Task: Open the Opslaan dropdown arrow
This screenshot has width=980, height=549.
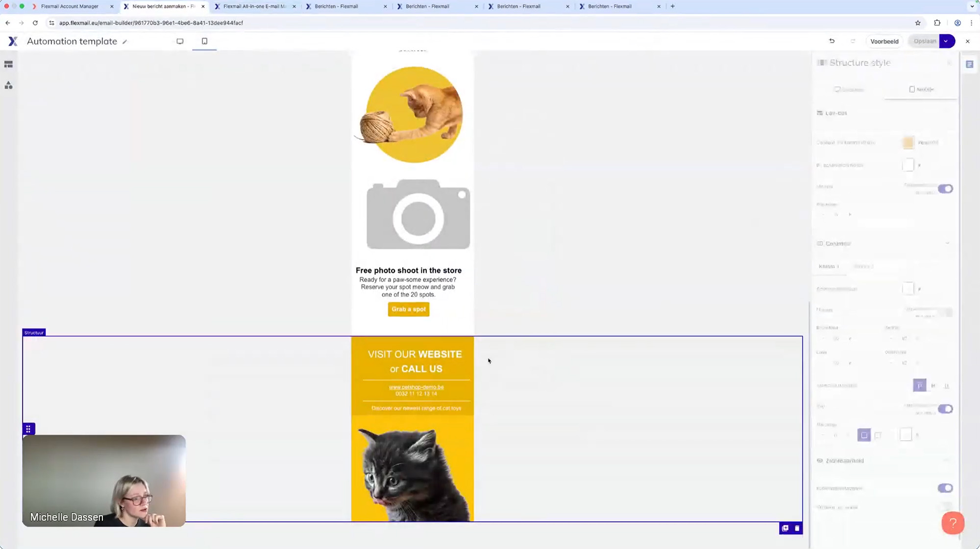Action: 947,41
